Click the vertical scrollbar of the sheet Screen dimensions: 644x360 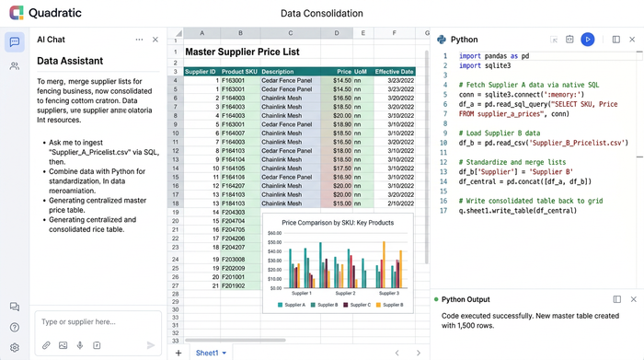pos(427,157)
